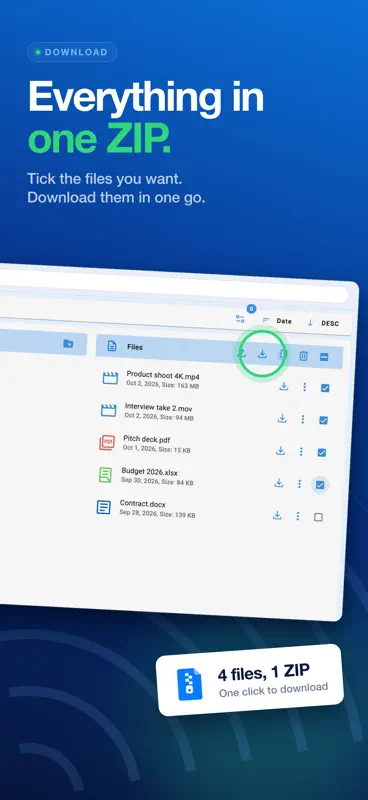Click the Files header label
Viewport: 368px width, 800px height.
[135, 347]
